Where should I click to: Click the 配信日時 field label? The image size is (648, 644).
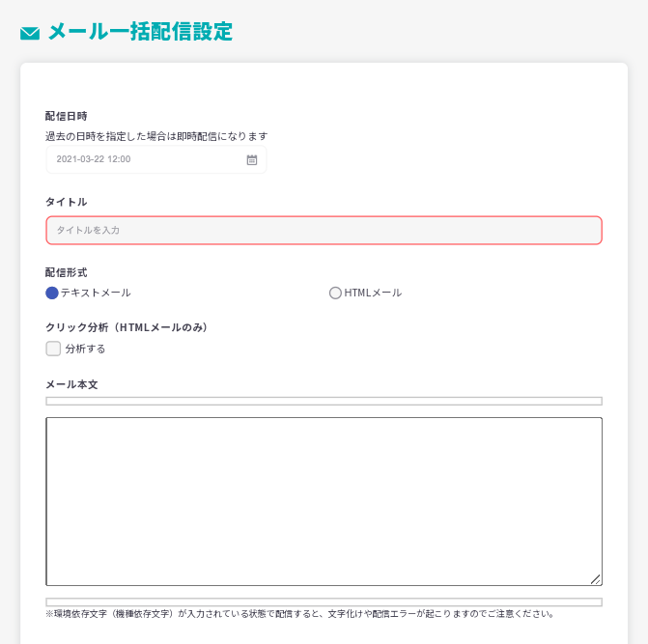[x=66, y=116]
